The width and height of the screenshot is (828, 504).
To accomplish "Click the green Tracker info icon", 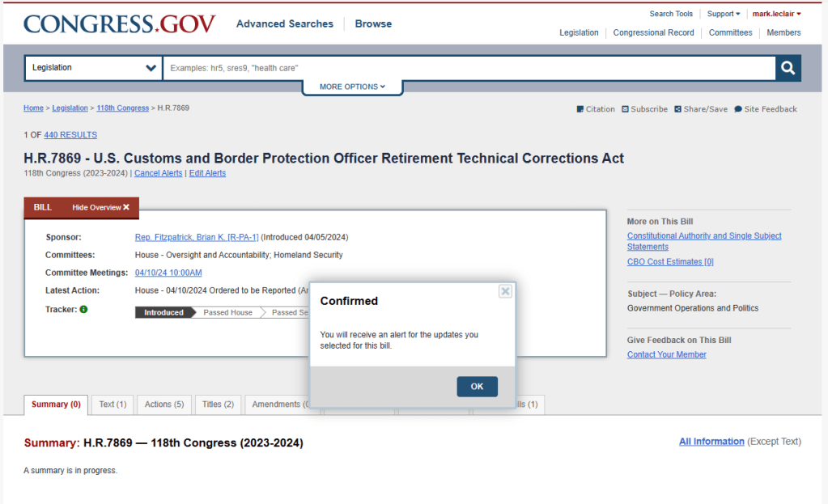I will click(x=84, y=309).
